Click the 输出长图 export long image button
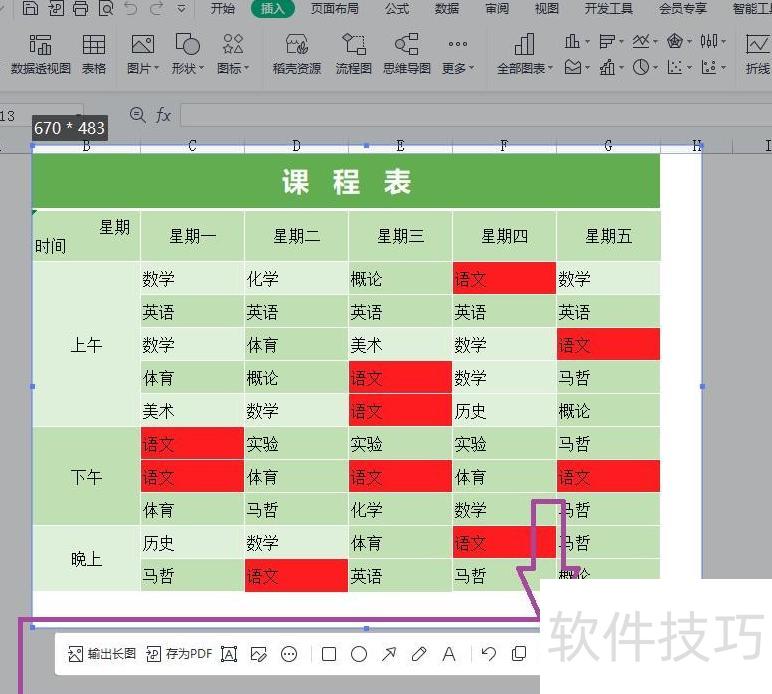The image size is (772, 694). point(102,654)
